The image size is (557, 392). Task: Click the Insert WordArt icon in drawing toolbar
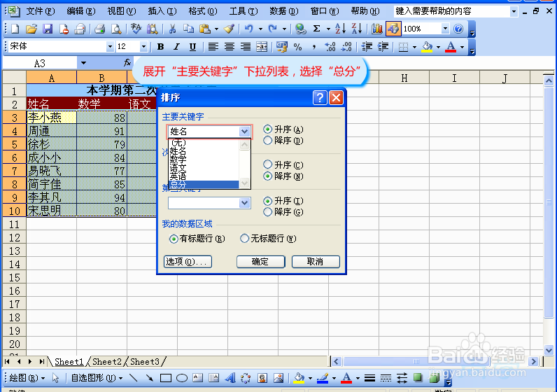230,378
